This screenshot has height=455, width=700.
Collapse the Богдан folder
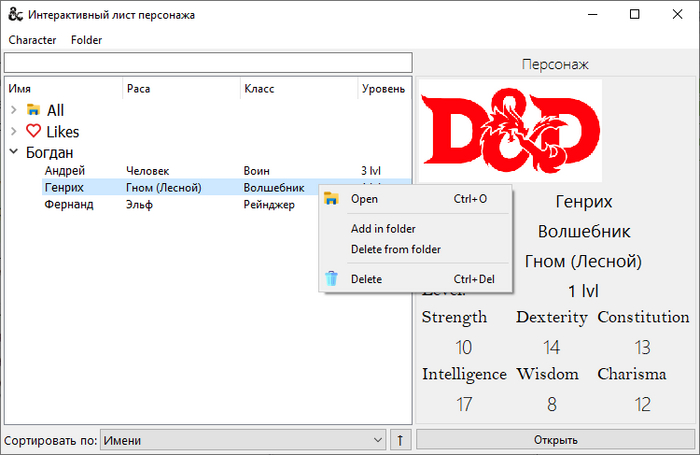14,152
